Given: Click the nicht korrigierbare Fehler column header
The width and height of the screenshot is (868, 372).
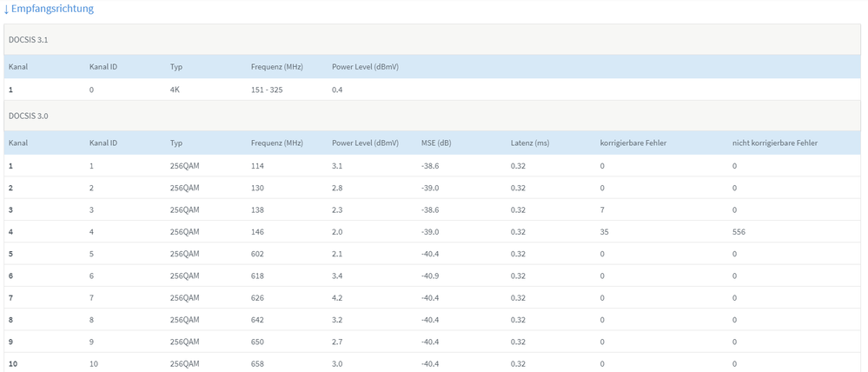Looking at the screenshot, I should [x=775, y=143].
